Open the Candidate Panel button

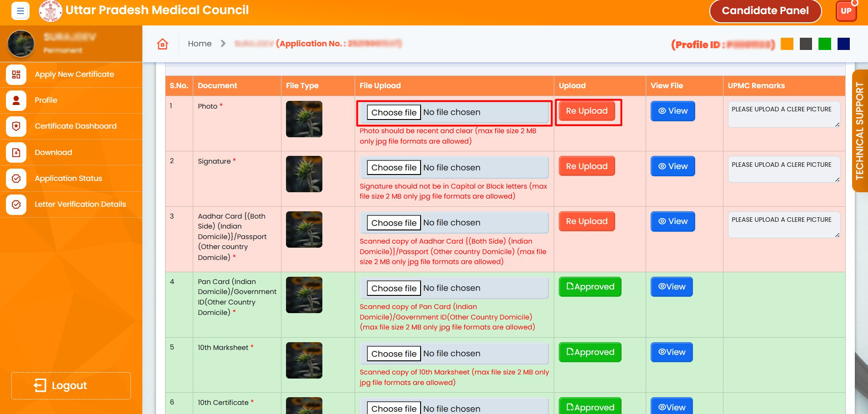coord(765,11)
